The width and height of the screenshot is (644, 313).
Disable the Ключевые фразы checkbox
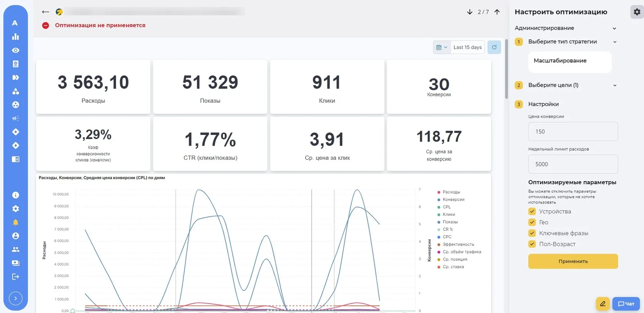[x=532, y=233]
